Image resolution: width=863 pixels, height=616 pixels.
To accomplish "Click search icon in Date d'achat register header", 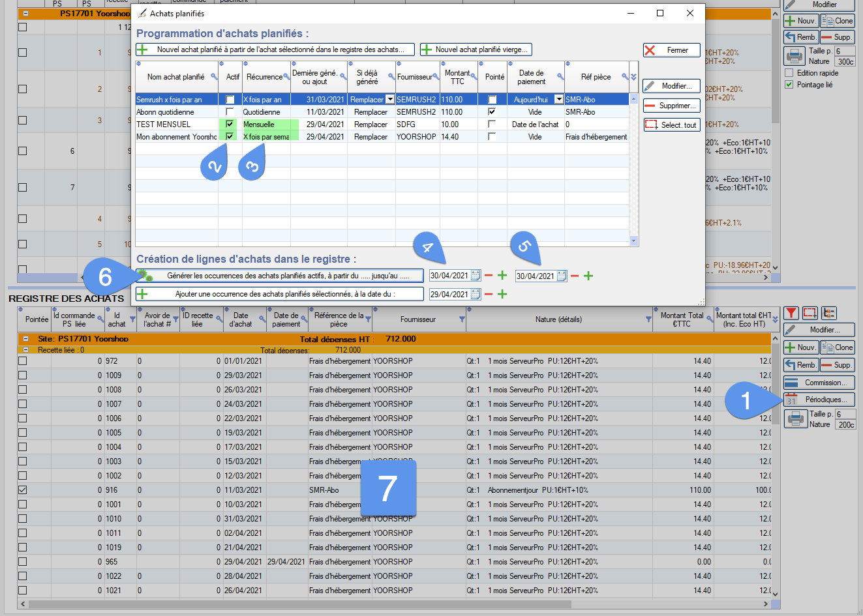I will tap(262, 319).
